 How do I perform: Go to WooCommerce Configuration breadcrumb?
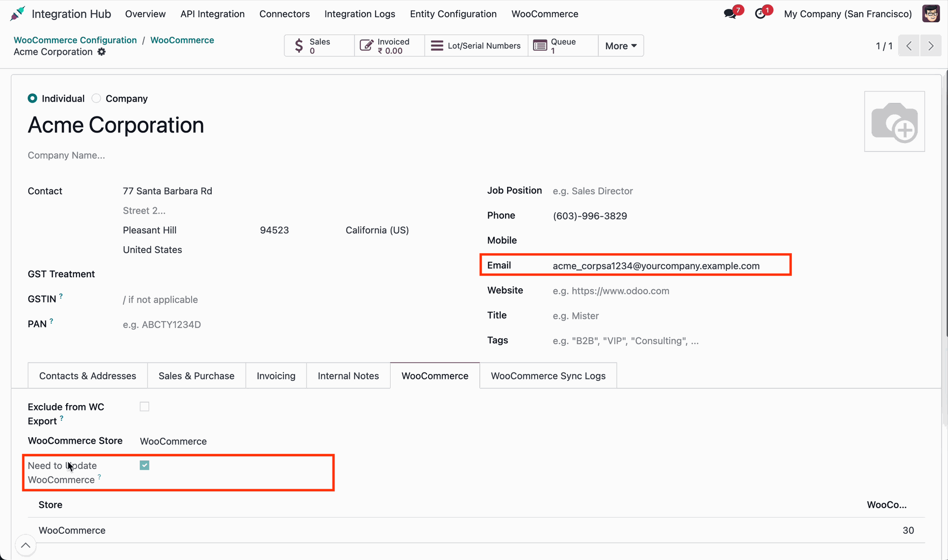[x=75, y=40]
